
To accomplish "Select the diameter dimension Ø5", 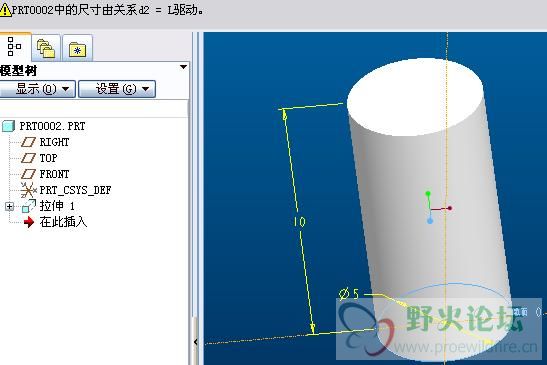I will [x=349, y=294].
